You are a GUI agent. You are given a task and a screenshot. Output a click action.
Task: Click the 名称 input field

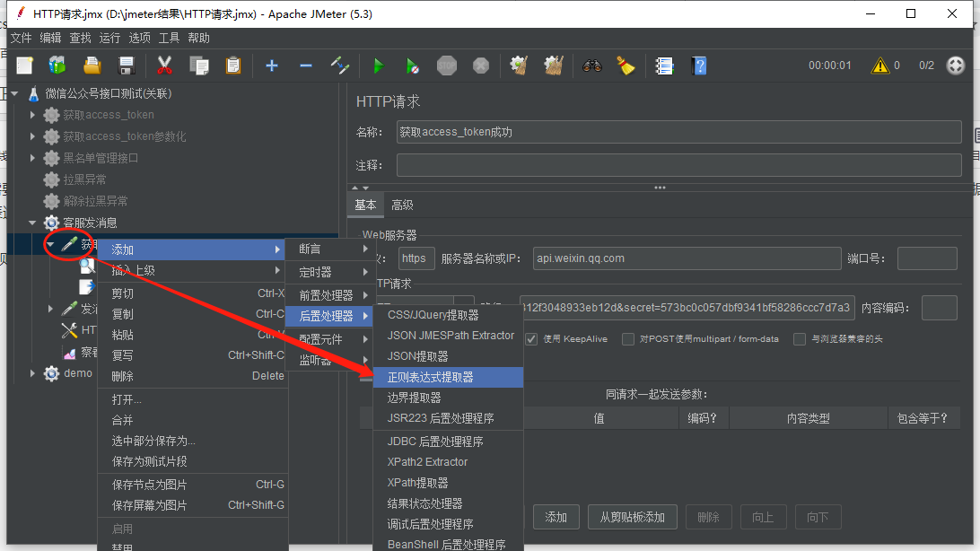[x=678, y=132]
